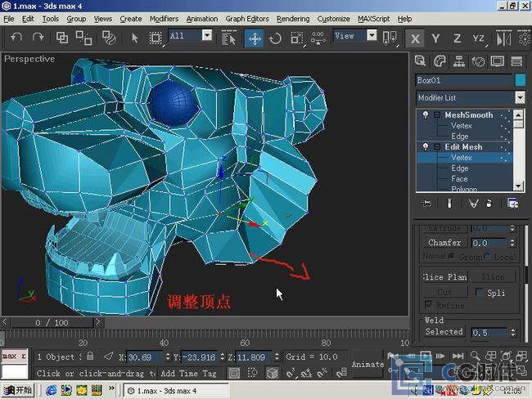Open the MAXScript menu

point(373,19)
